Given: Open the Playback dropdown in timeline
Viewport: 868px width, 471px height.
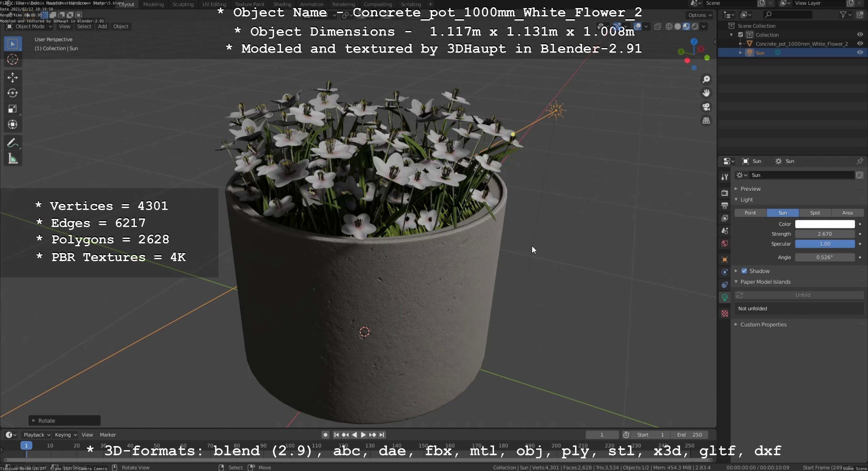Looking at the screenshot, I should [37, 435].
